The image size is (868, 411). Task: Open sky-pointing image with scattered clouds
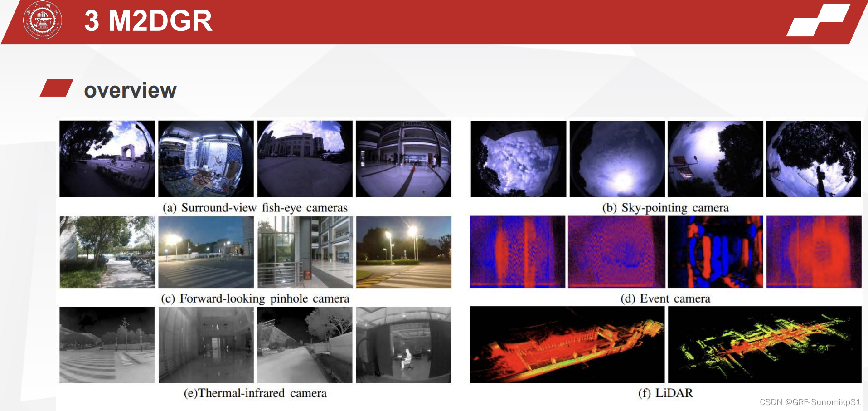[x=518, y=159]
